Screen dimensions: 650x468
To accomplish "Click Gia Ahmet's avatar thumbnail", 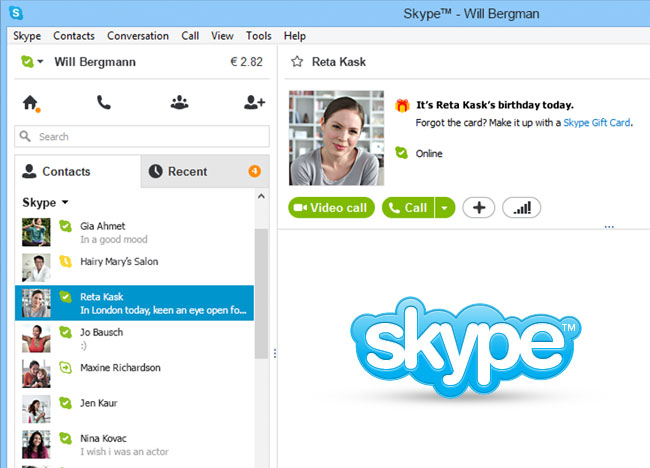I will [36, 232].
